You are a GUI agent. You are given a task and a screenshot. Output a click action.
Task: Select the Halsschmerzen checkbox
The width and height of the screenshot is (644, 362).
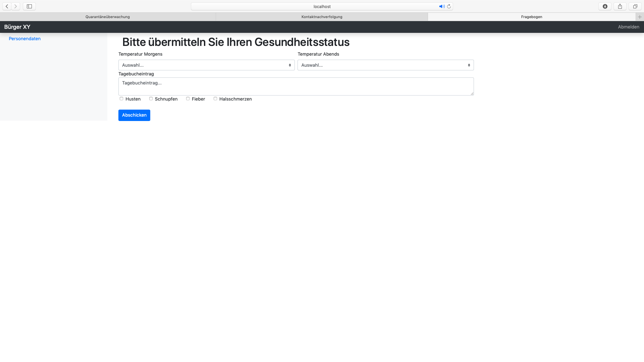pos(215,99)
